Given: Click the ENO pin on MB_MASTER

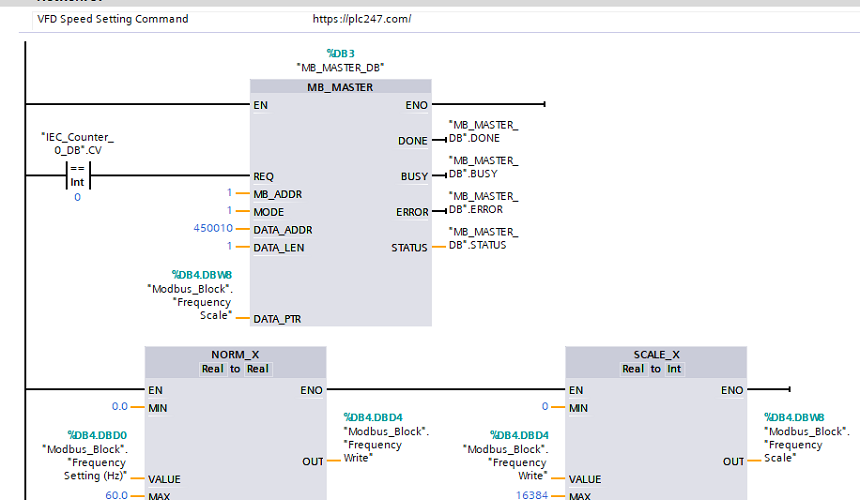Looking at the screenshot, I should coord(416,105).
